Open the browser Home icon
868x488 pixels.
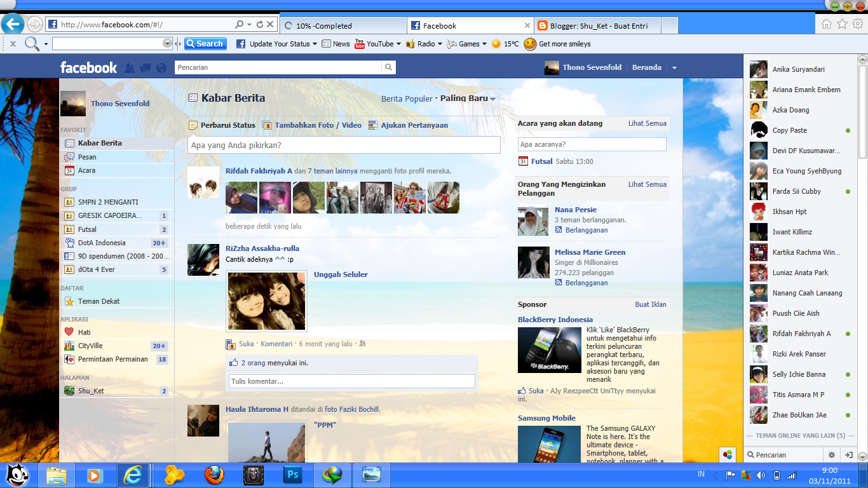tap(827, 24)
